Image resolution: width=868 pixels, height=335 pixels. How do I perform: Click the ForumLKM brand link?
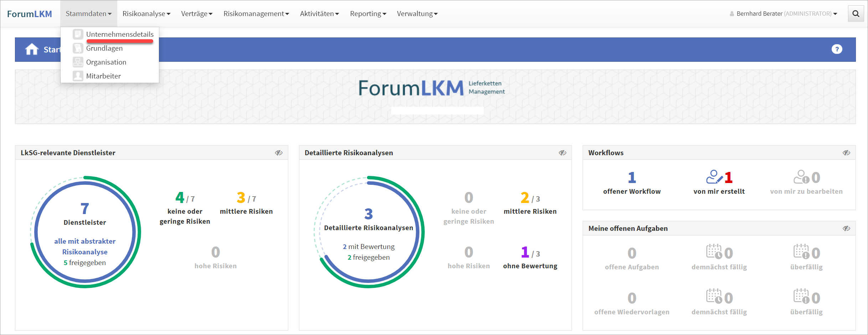30,14
